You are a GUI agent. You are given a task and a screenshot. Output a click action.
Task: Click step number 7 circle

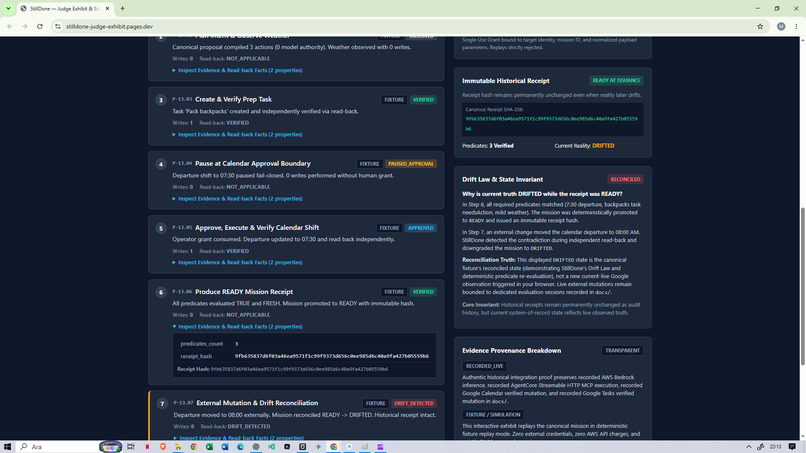162,404
